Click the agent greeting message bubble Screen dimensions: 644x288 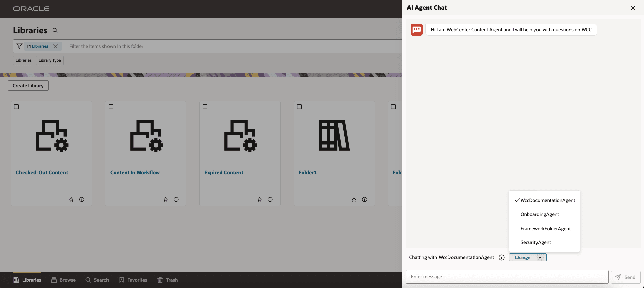(511, 30)
